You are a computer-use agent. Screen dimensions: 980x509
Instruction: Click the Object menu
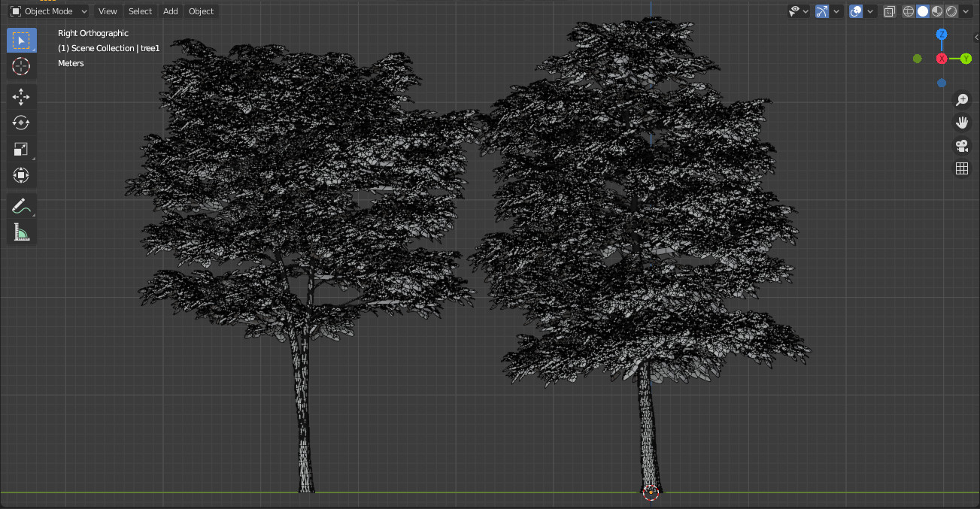[200, 11]
